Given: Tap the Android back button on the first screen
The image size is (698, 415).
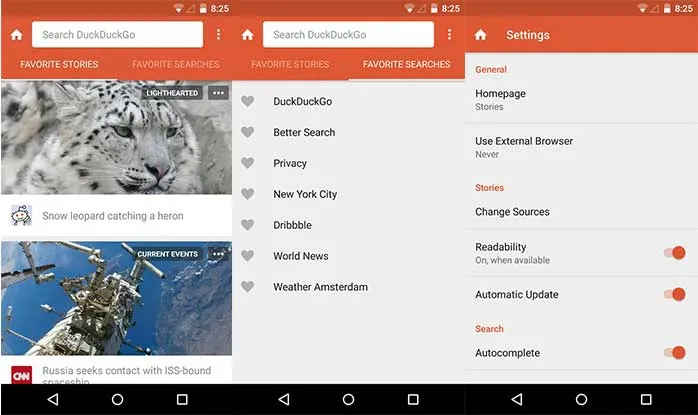Looking at the screenshot, I should [53, 399].
